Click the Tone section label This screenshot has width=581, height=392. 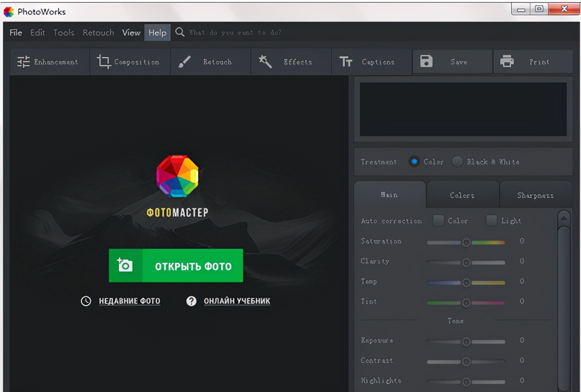pos(456,321)
